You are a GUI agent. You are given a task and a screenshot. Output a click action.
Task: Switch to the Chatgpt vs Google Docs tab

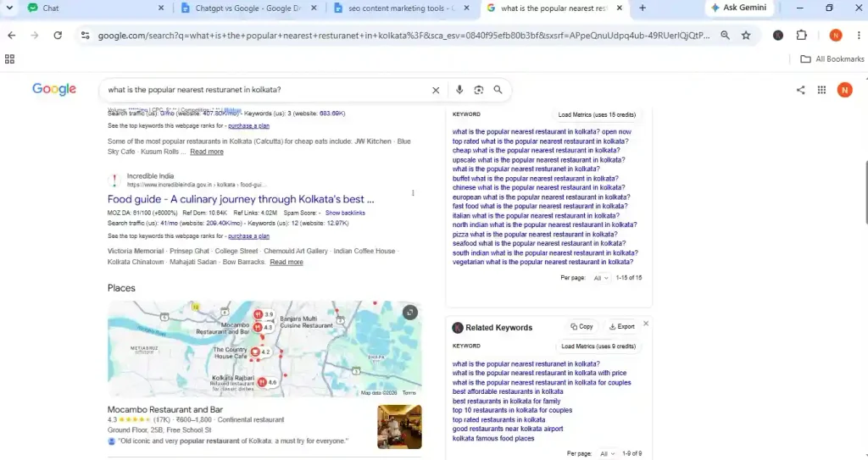click(248, 8)
